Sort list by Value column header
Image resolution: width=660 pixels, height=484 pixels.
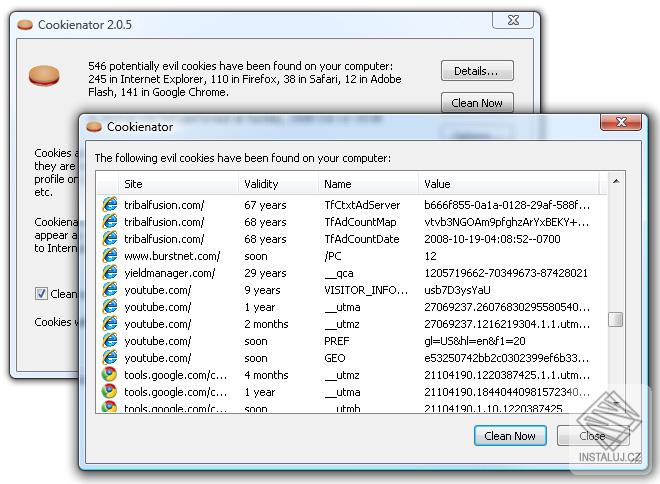[x=508, y=184]
